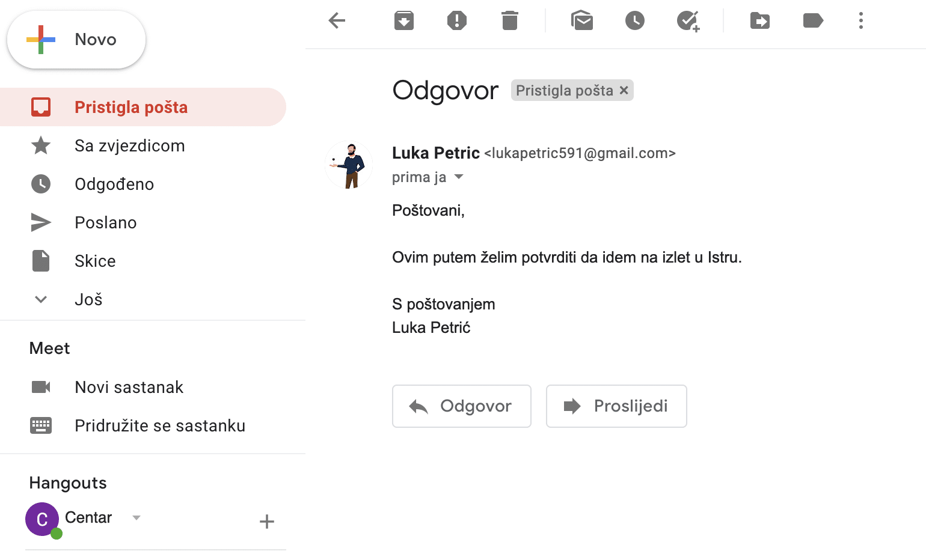926x560 pixels.
Task: Mark the email as unread
Action: [x=581, y=21]
